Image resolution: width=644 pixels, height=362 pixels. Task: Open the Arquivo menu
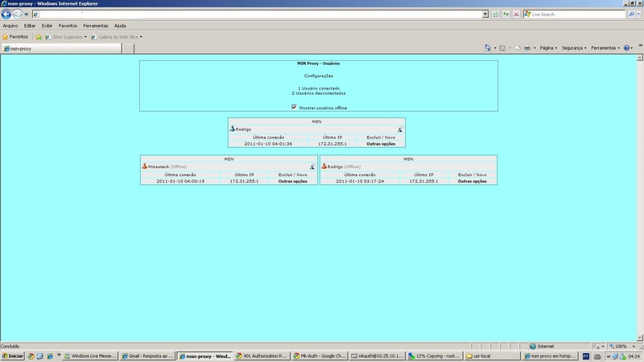10,26
